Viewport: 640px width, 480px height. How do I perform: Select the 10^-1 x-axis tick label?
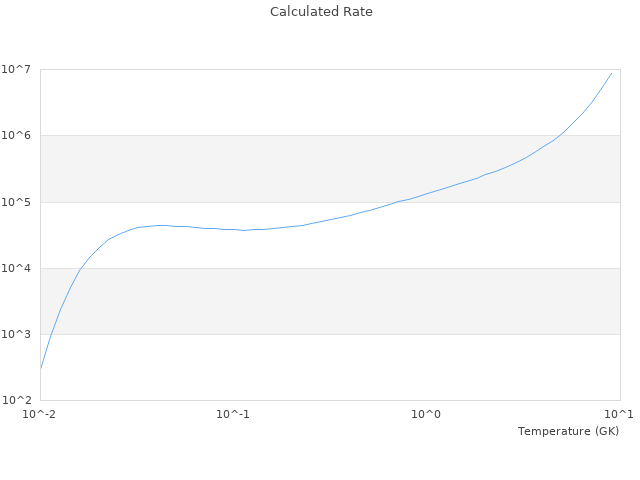[x=233, y=414]
